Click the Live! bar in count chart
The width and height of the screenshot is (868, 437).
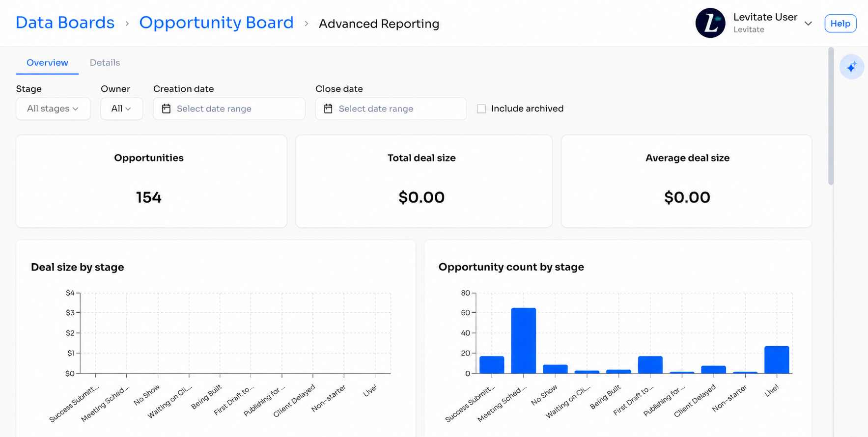click(777, 360)
